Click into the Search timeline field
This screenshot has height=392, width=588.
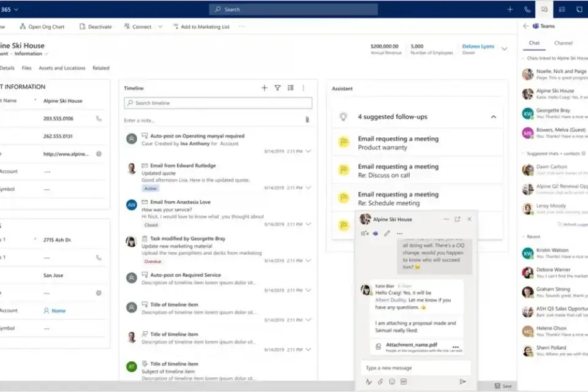[218, 103]
